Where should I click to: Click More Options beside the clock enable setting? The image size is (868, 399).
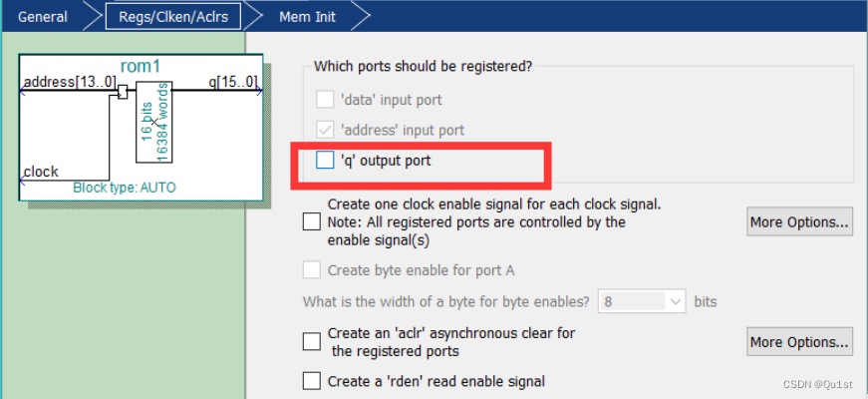click(x=799, y=221)
